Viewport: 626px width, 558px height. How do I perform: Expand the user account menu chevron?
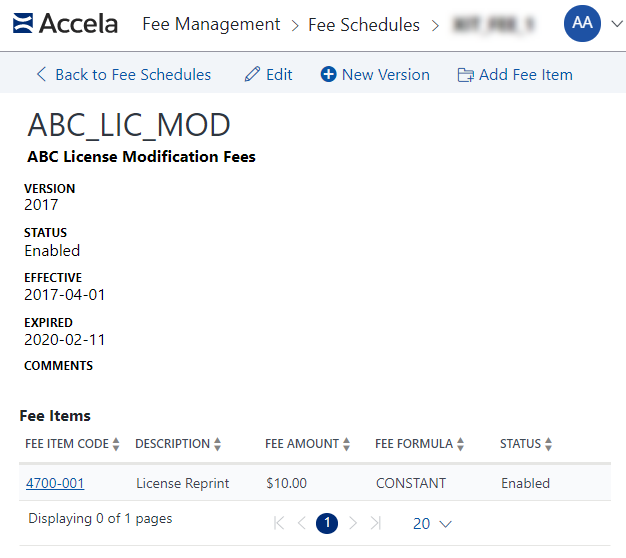[x=615, y=23]
